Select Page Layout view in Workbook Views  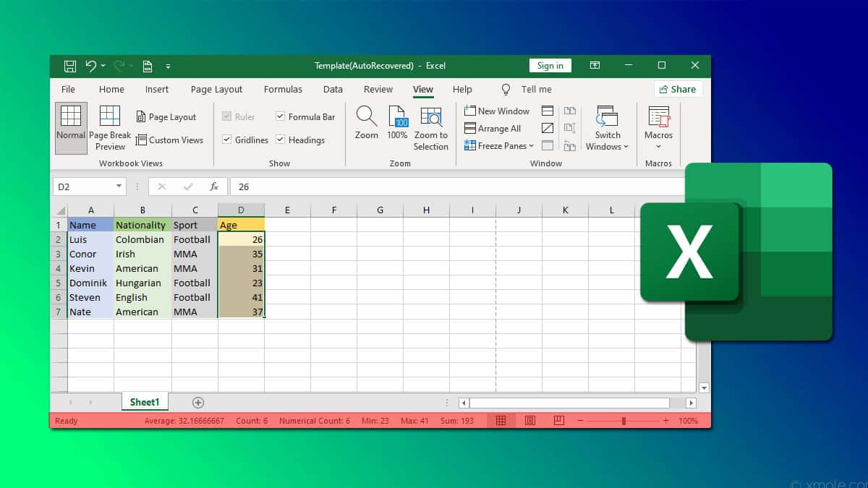[166, 116]
